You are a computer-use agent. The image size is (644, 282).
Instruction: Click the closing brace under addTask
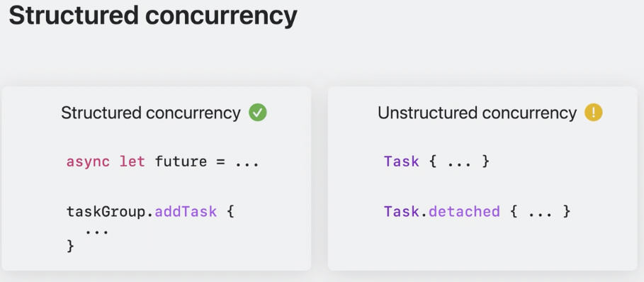(x=70, y=246)
